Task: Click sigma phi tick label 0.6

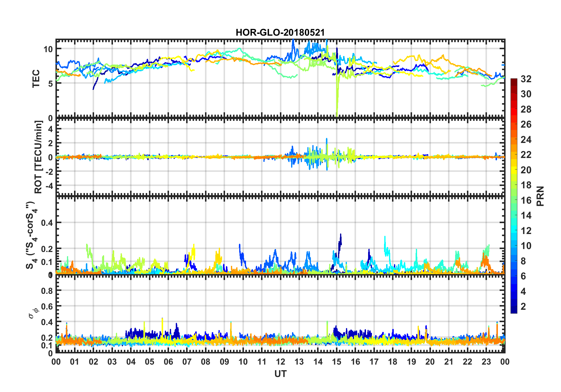Action: coord(47,307)
